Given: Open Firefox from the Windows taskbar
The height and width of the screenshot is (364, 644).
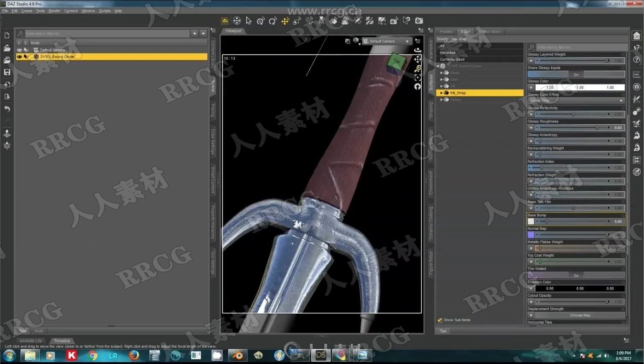Looking at the screenshot, I should pos(134,356).
